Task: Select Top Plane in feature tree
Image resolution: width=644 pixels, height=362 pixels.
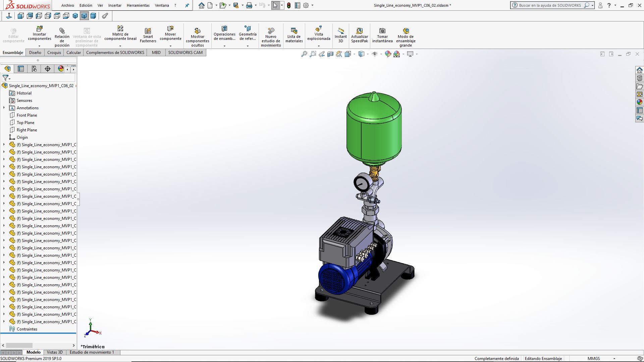Action: pos(25,123)
